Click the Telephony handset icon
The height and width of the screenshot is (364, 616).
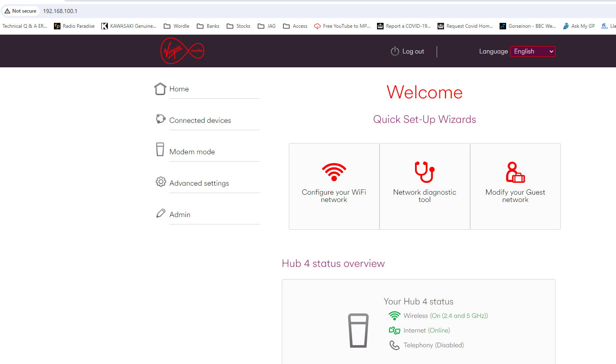394,345
